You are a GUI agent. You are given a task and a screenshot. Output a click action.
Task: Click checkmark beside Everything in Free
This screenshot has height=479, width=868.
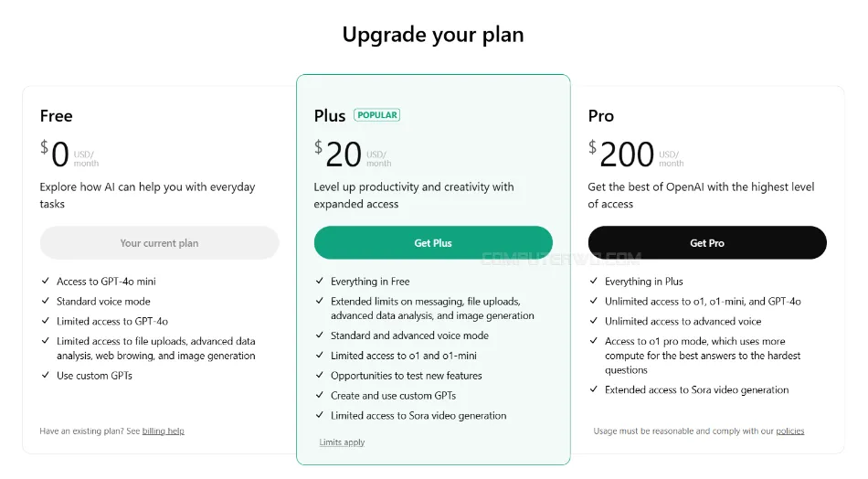pos(320,281)
